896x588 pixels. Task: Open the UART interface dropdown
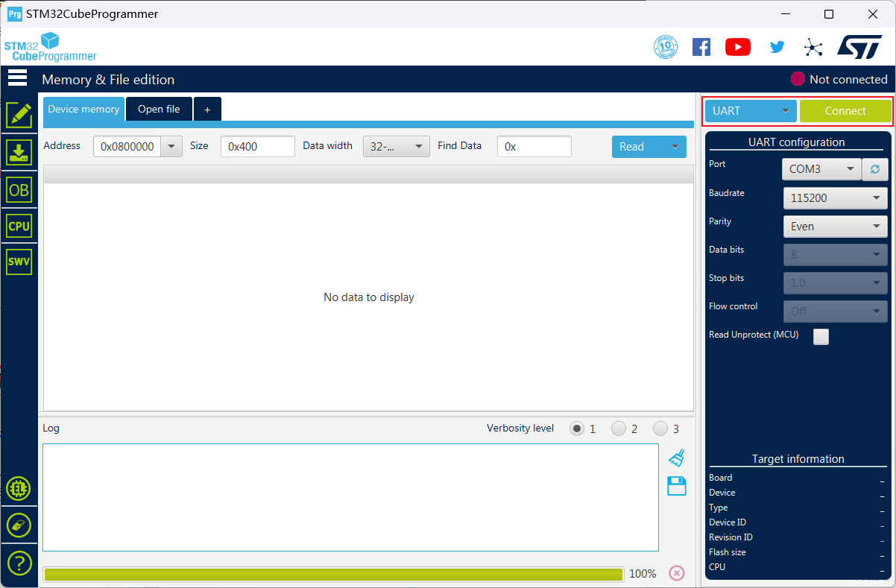coord(751,111)
